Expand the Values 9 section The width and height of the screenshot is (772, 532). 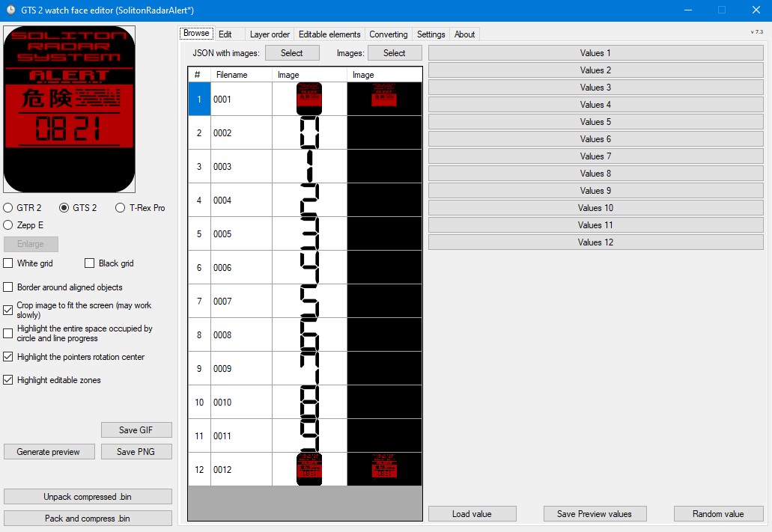click(596, 191)
